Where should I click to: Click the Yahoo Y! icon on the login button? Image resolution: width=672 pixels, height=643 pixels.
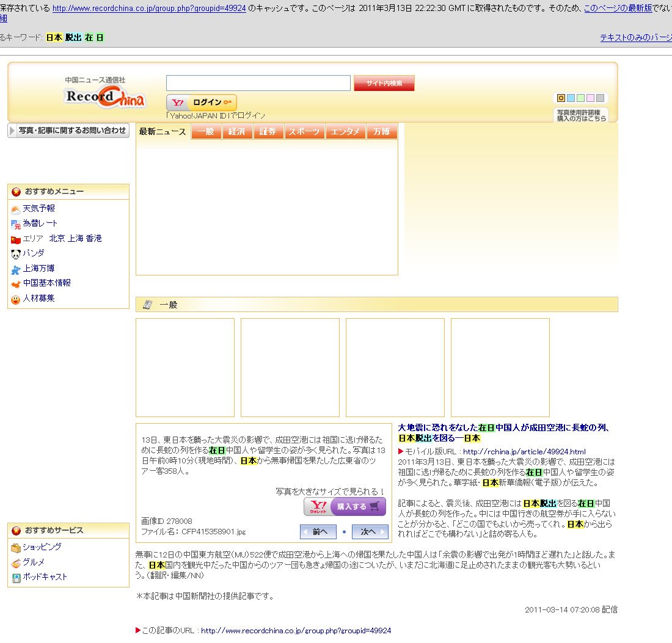click(x=177, y=103)
